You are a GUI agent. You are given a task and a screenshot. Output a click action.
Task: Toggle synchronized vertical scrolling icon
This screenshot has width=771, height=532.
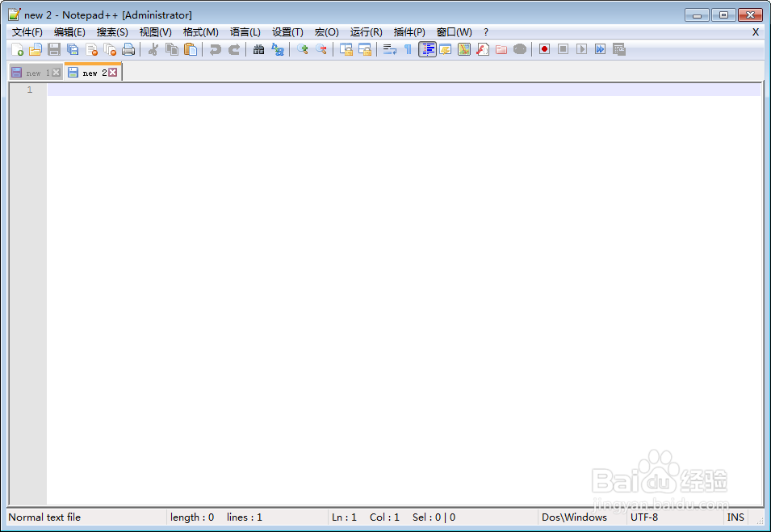(x=346, y=49)
